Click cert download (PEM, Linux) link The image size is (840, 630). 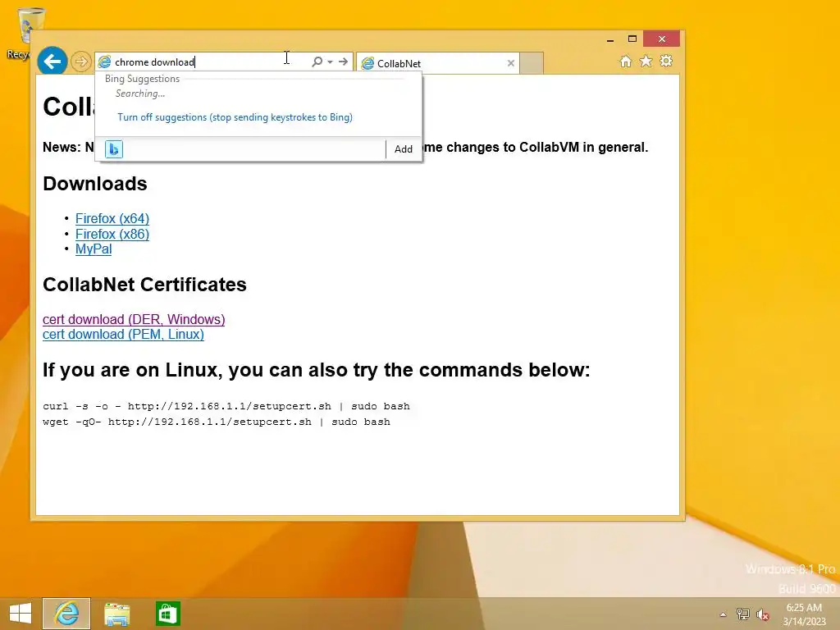coord(123,335)
